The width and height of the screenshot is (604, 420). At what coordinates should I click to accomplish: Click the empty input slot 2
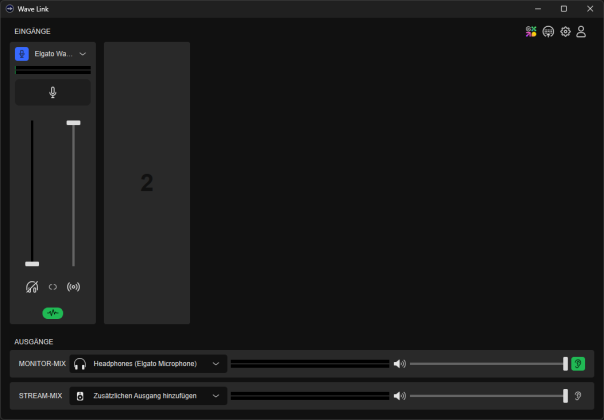tap(147, 183)
